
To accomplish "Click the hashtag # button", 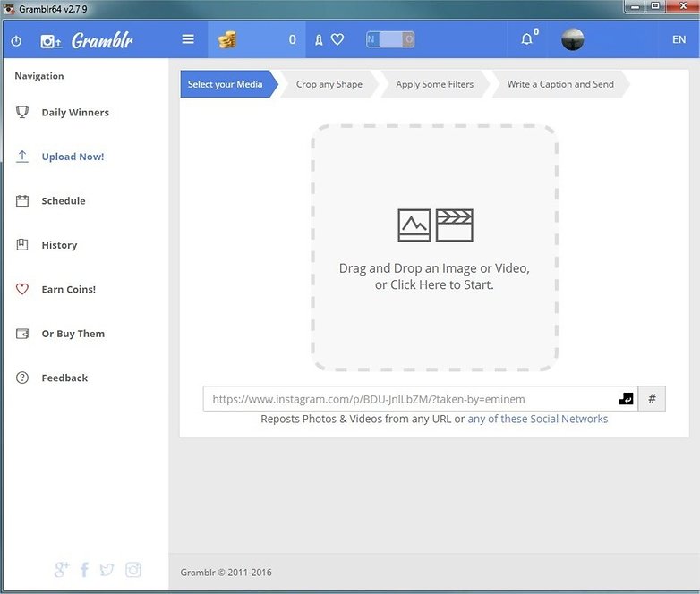I will [652, 398].
